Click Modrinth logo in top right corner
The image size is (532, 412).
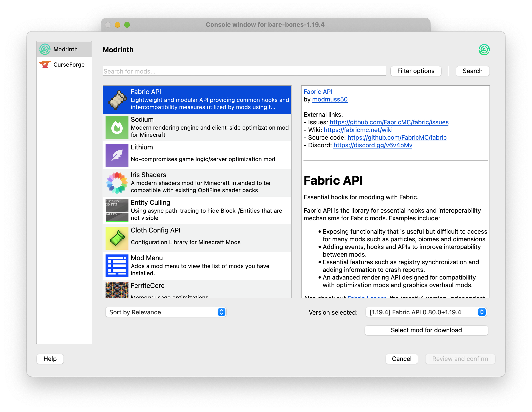[484, 50]
